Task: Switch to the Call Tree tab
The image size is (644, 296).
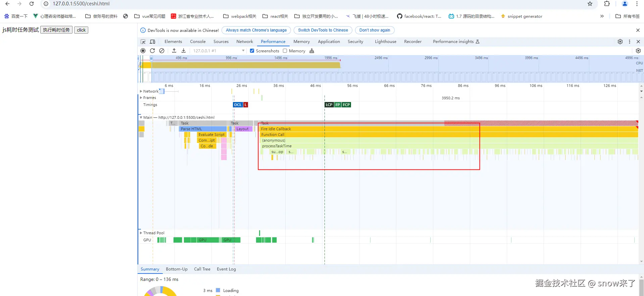Action: click(202, 269)
